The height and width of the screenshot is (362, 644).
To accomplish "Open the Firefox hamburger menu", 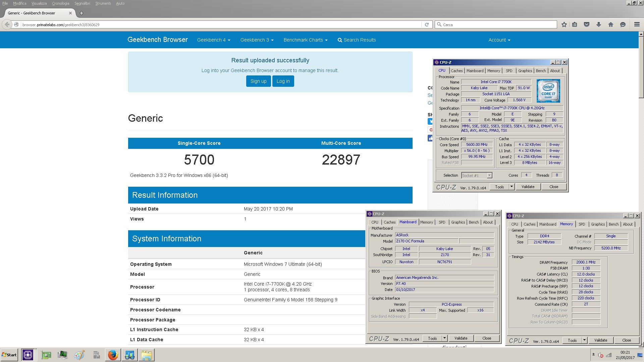I will 637,24.
